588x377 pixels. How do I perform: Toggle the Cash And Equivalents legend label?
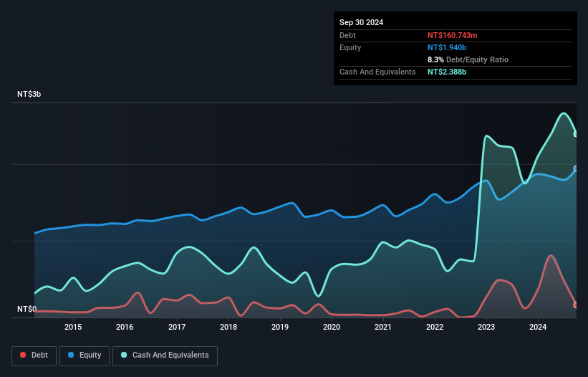tap(170, 355)
